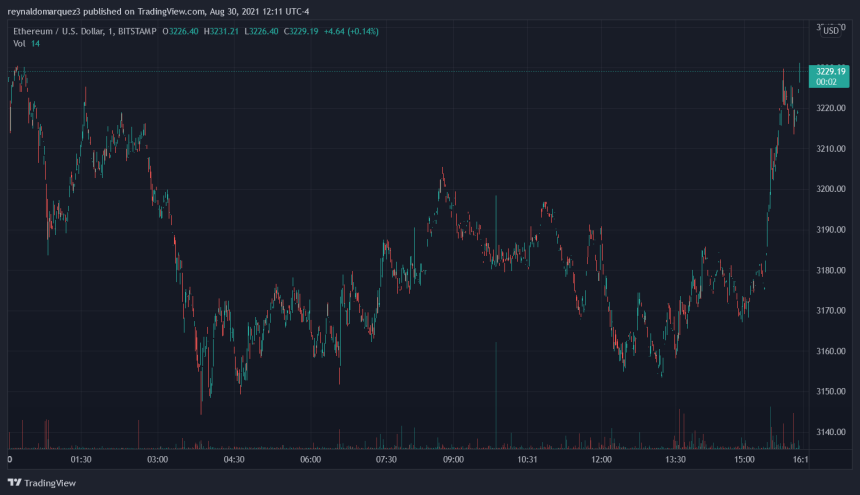860x495 pixels.
Task: Click the 3150.00 price axis label
Action: tap(831, 392)
